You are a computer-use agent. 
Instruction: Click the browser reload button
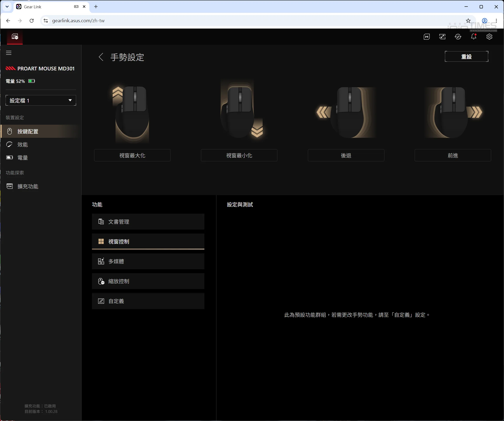pyautogui.click(x=32, y=21)
